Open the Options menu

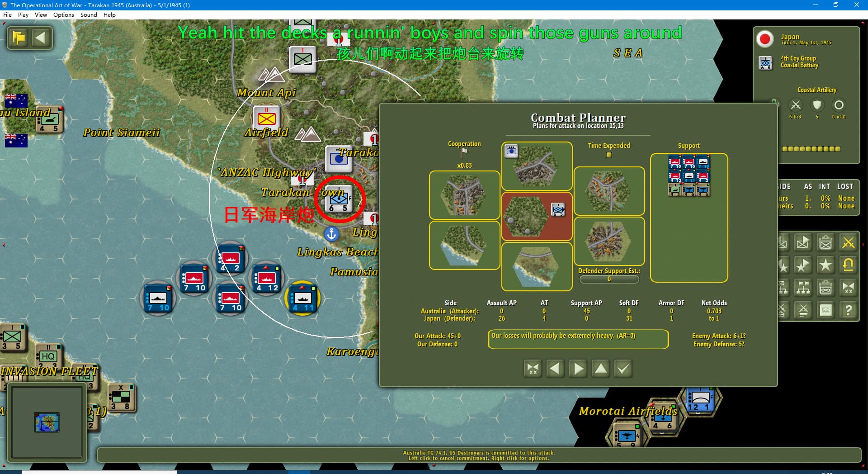tap(63, 14)
